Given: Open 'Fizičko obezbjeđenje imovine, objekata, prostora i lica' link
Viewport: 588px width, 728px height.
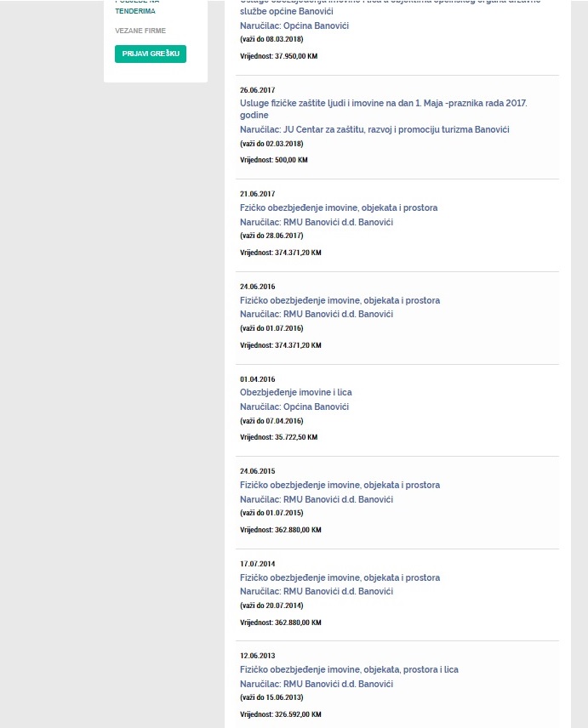Looking at the screenshot, I should pyautogui.click(x=349, y=669).
